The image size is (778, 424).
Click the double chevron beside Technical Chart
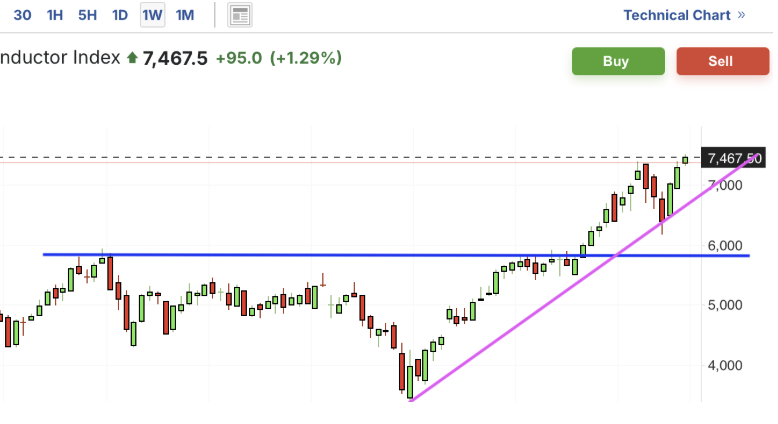(741, 15)
